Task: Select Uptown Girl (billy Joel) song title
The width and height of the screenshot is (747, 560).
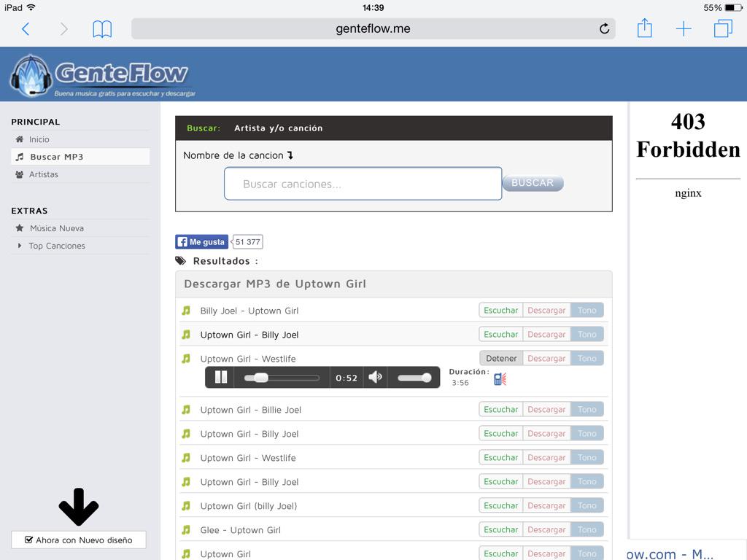Action: tap(248, 506)
